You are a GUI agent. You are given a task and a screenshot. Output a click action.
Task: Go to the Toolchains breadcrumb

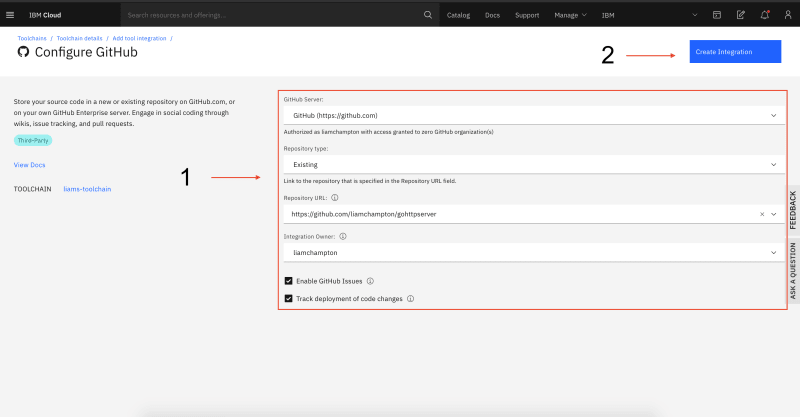(x=32, y=38)
